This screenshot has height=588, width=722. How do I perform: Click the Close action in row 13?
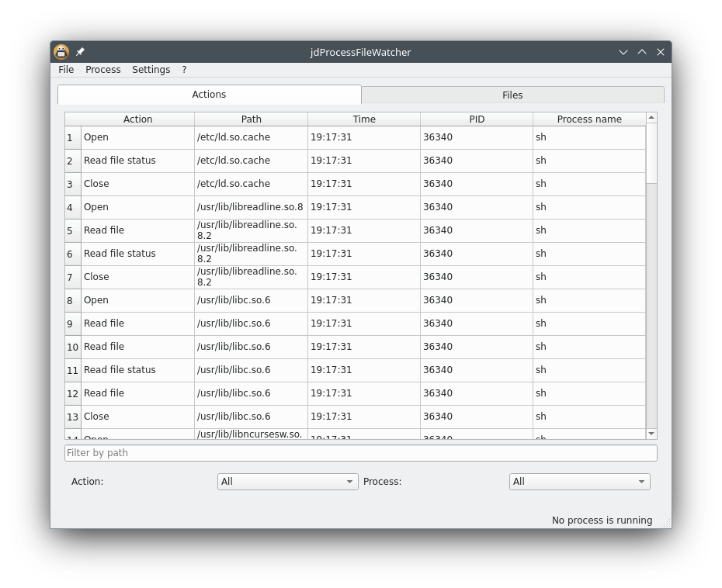[x=137, y=417]
